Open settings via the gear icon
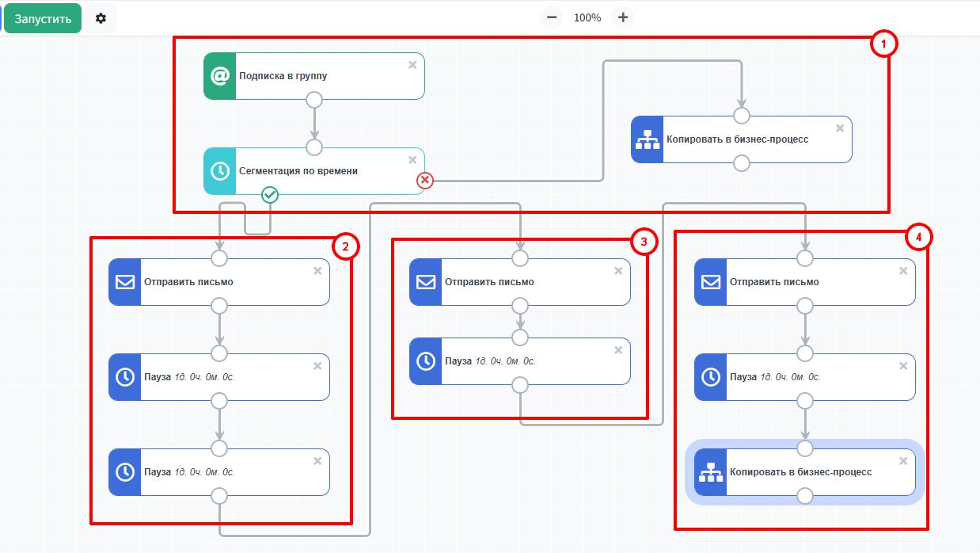 101,17
